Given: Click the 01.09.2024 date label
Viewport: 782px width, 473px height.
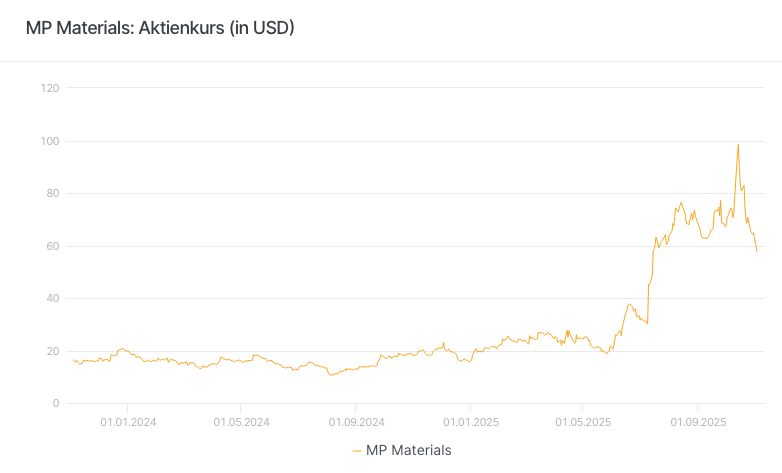Looking at the screenshot, I should point(356,423).
